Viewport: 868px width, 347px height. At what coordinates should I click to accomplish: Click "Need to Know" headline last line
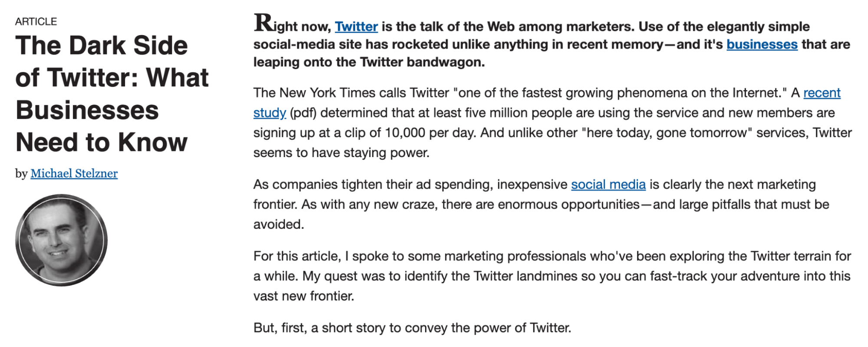(102, 142)
